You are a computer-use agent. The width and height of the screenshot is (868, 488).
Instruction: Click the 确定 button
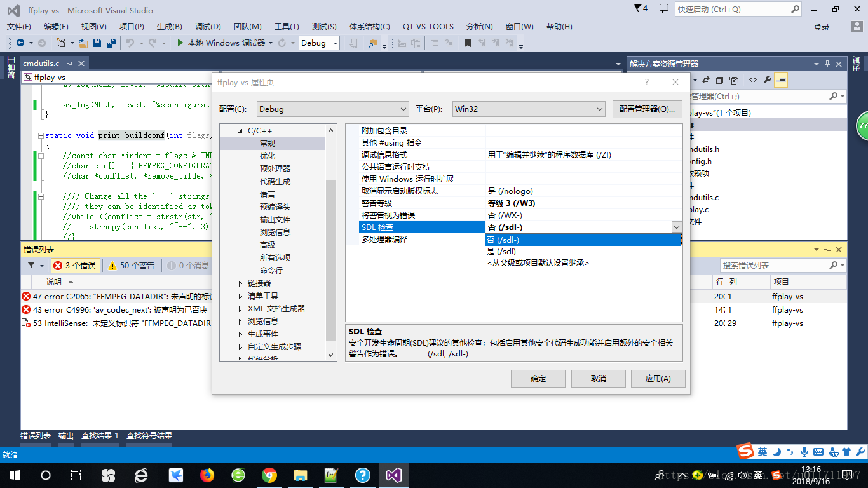(538, 379)
